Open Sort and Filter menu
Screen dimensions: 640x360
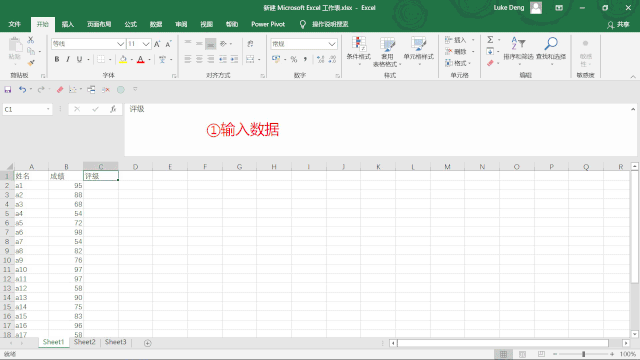coord(518,51)
